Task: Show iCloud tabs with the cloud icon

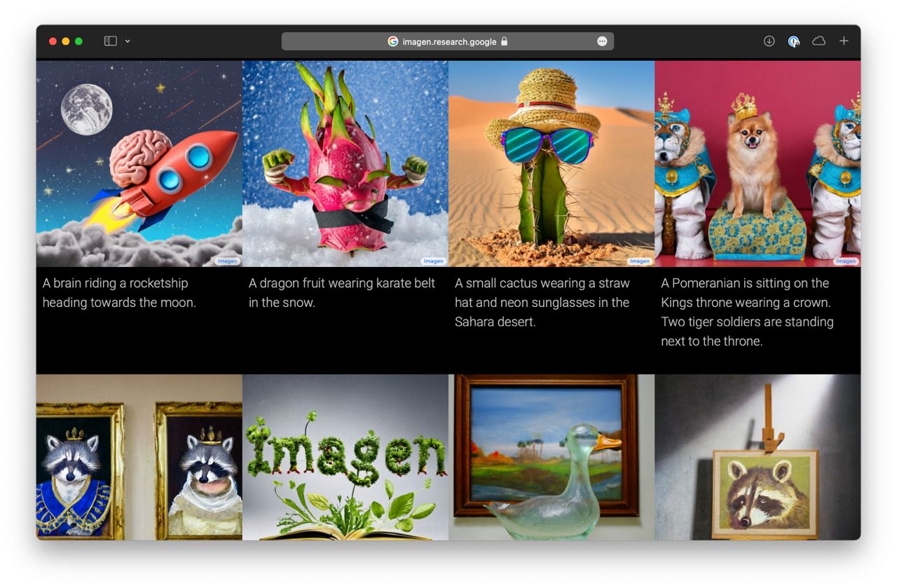Action: pos(819,41)
